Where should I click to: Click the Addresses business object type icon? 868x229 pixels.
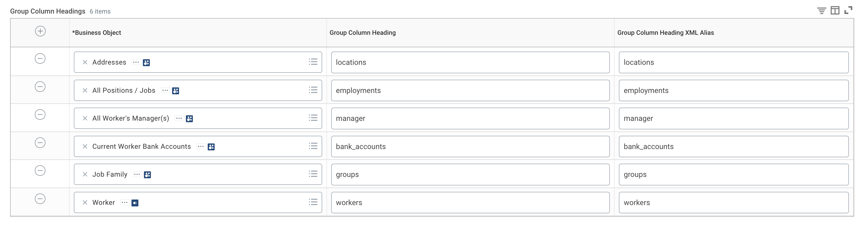(x=146, y=63)
